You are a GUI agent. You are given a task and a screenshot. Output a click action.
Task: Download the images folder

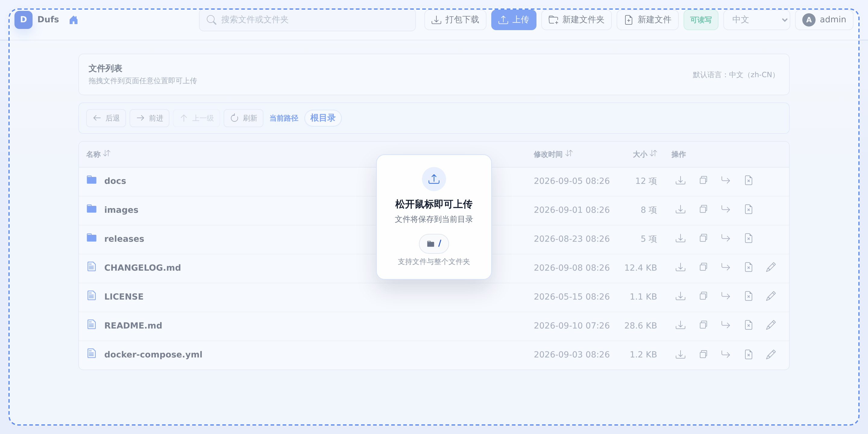coord(680,209)
